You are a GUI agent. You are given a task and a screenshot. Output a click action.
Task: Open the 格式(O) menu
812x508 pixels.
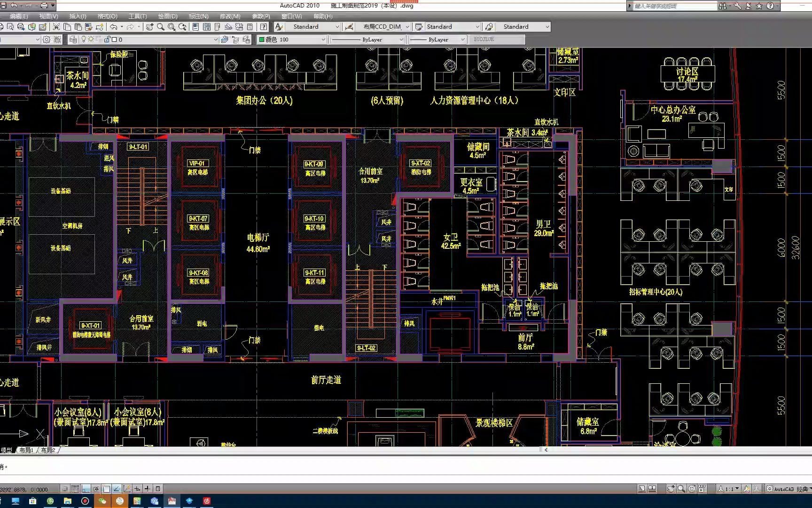pos(107,16)
